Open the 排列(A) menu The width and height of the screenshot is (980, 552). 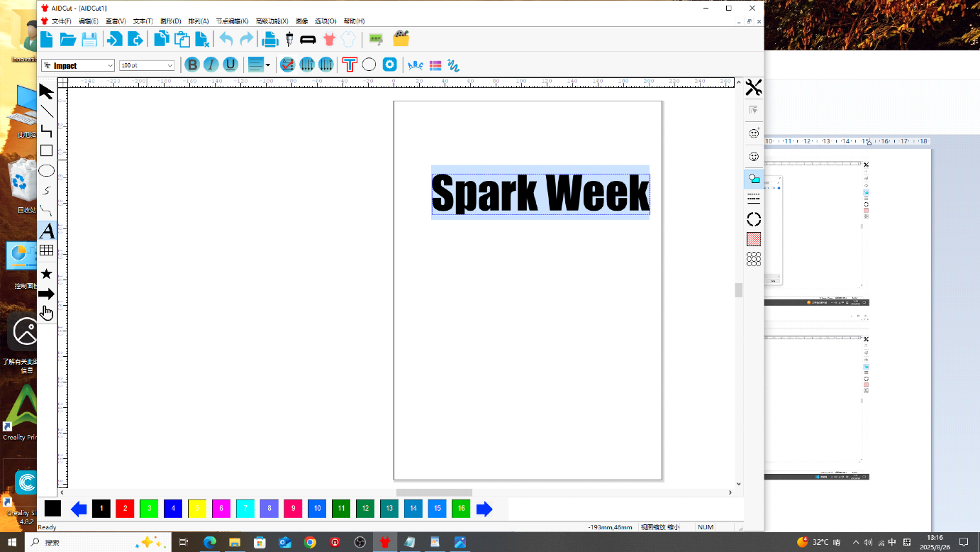pos(199,21)
